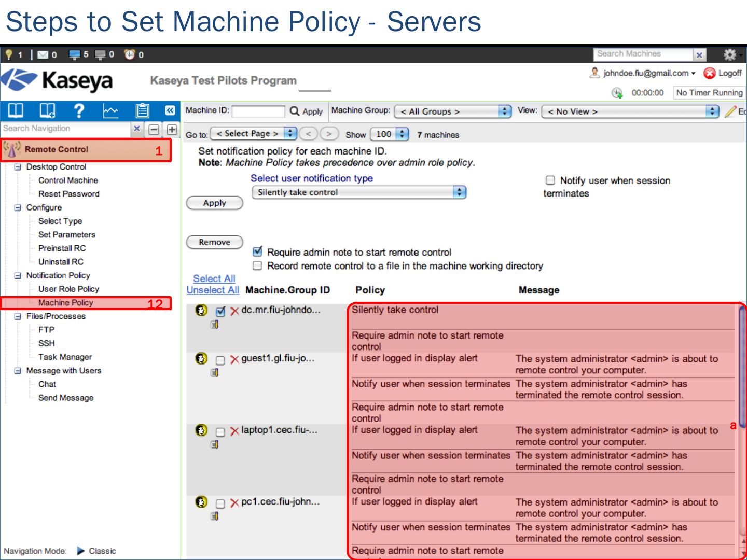Uncheck Require admin note to start remote control

point(257,251)
